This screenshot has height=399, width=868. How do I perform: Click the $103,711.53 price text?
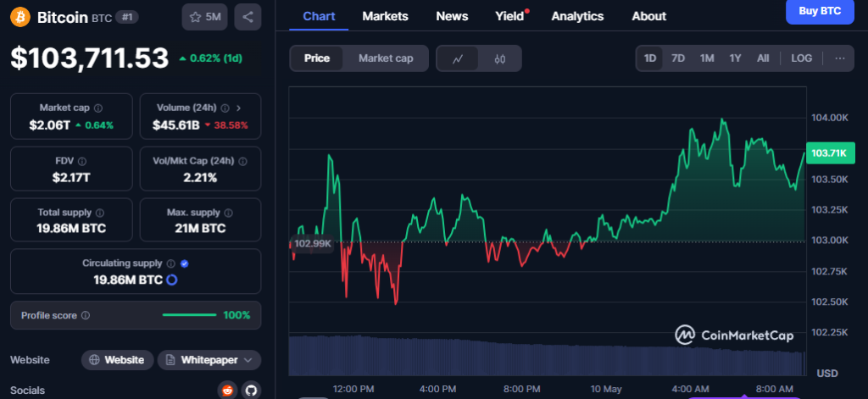(x=89, y=58)
